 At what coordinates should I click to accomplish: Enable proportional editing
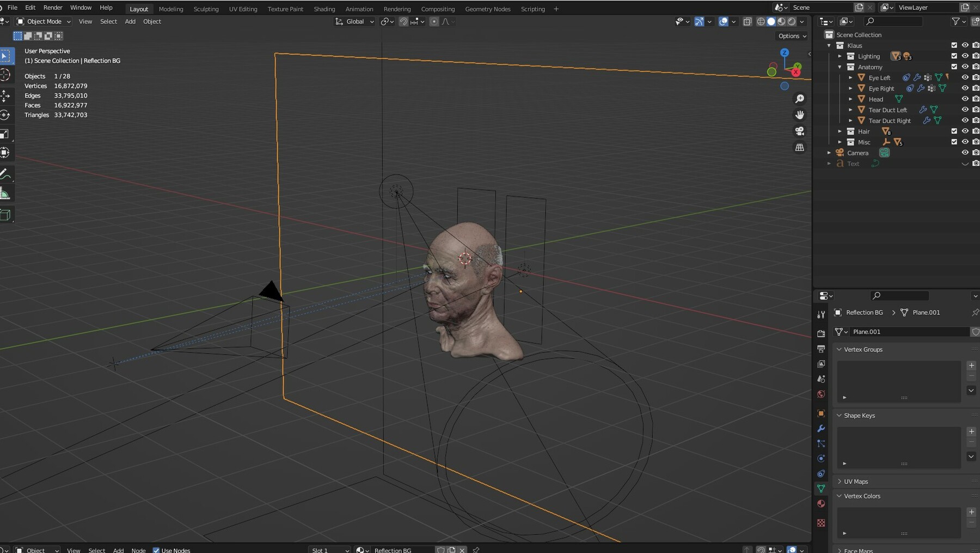click(x=434, y=22)
